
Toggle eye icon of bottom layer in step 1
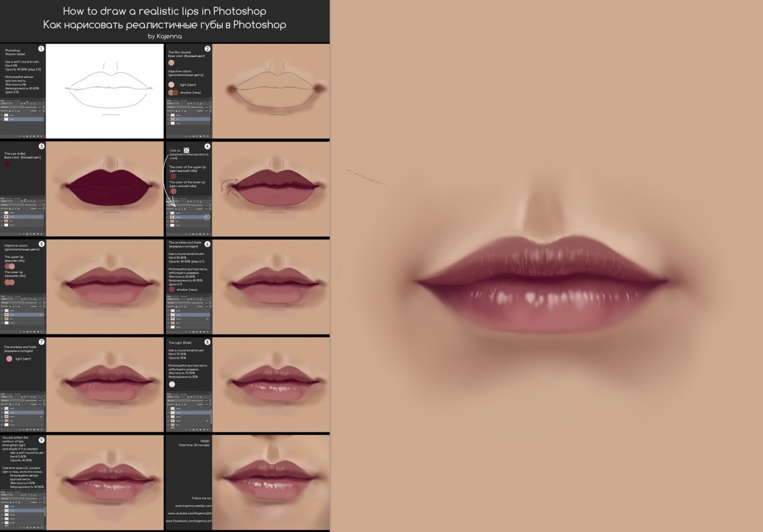[2, 119]
